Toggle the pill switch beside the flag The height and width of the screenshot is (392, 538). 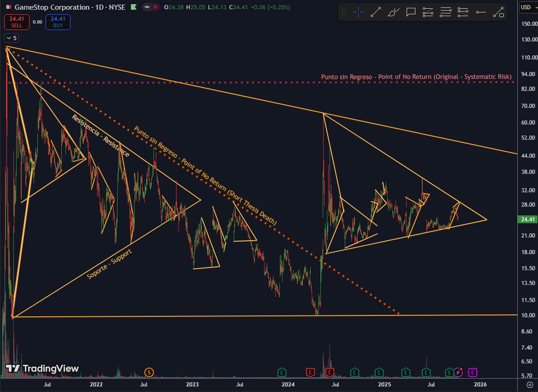click(151, 7)
